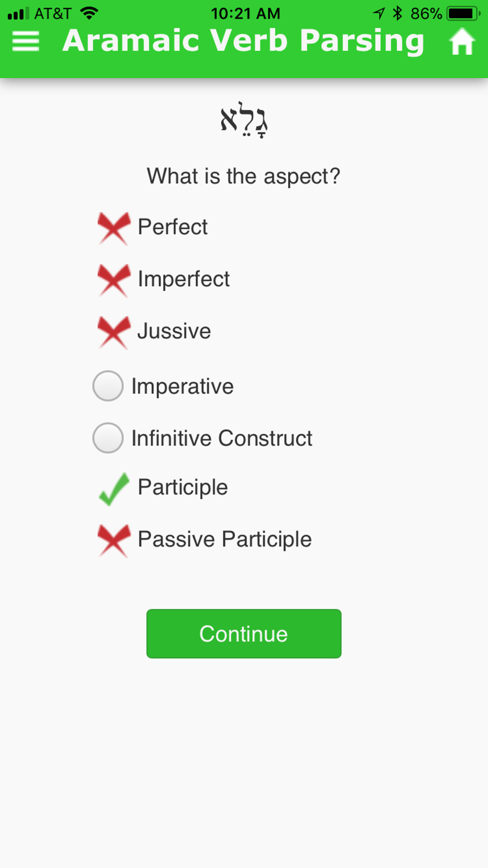
Task: Click the green checkmark beside Participle
Action: pyautogui.click(x=114, y=489)
